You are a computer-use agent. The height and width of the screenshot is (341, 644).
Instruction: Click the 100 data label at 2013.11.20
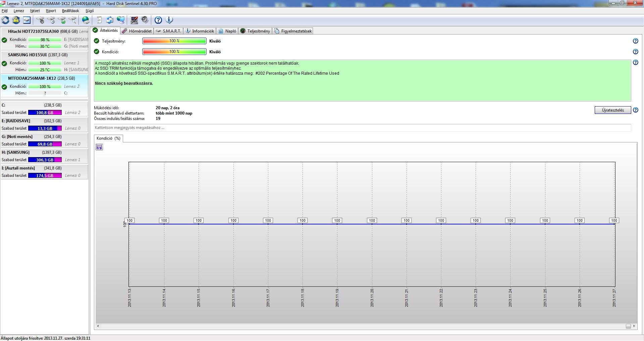click(x=372, y=220)
